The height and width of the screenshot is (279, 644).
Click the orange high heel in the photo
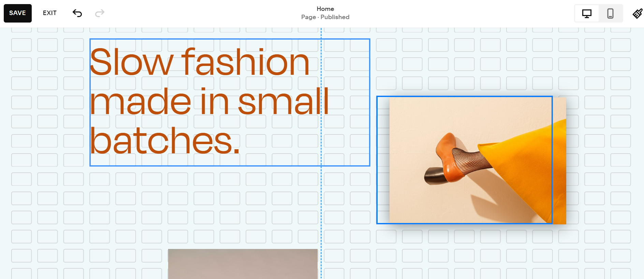[447, 157]
